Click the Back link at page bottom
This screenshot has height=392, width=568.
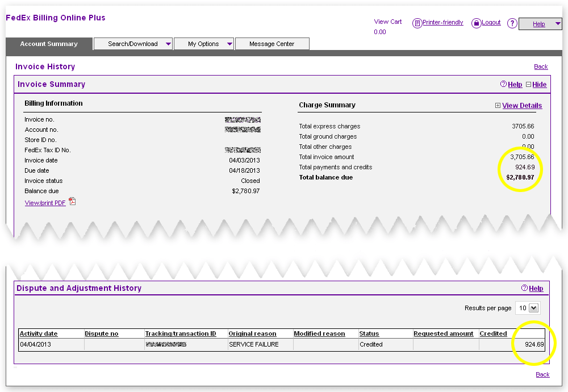(542, 374)
